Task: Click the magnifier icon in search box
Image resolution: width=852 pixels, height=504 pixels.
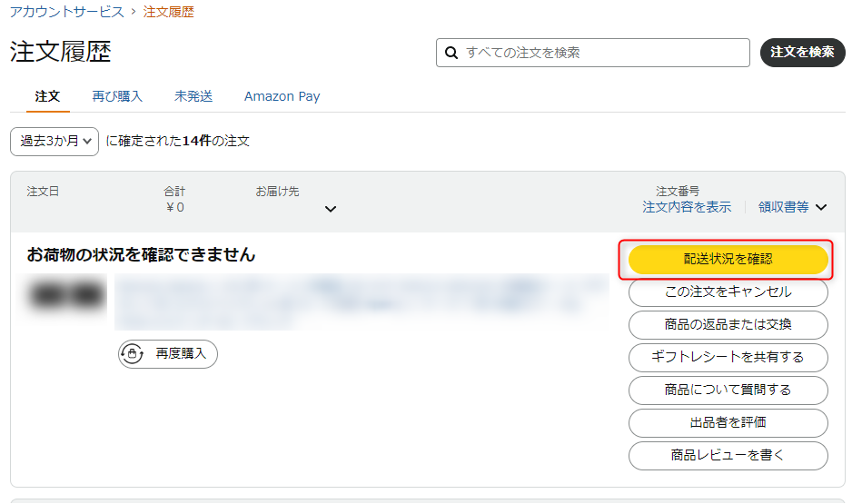Action: click(x=451, y=53)
